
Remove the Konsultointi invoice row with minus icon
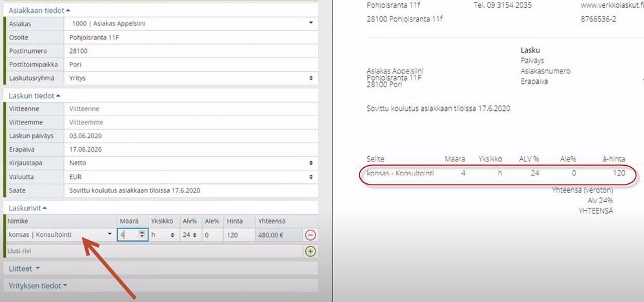pyautogui.click(x=310, y=235)
